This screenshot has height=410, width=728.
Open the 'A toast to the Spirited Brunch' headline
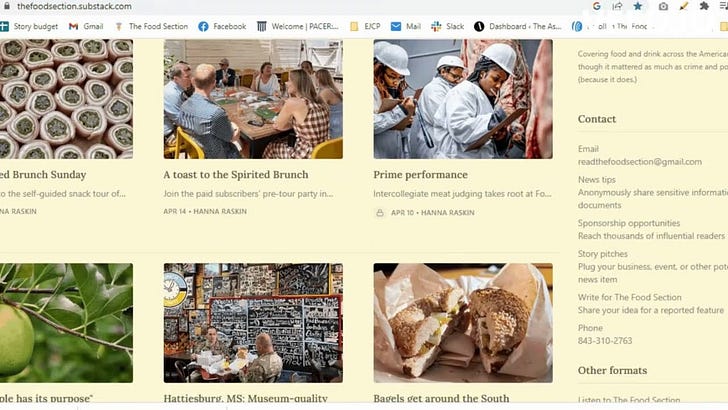(236, 175)
